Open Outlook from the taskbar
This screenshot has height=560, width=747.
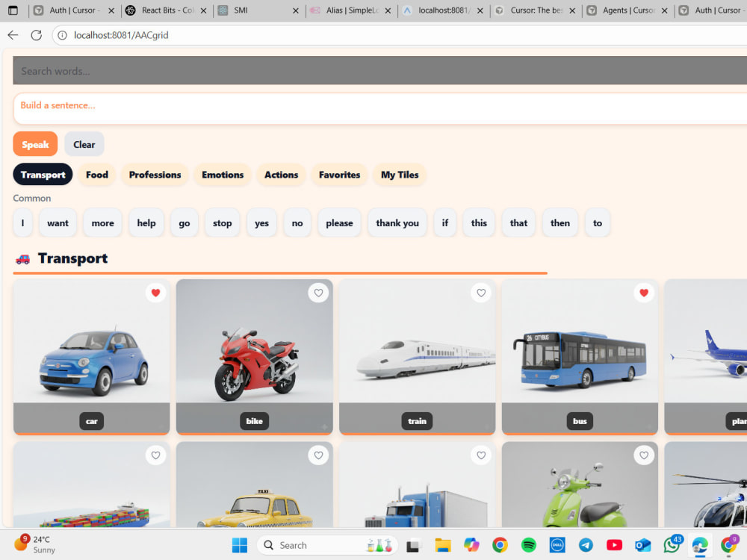point(642,545)
